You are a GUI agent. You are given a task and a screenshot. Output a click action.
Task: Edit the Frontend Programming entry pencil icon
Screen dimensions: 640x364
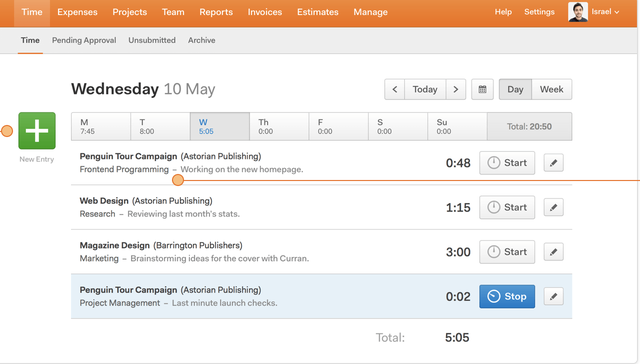[x=553, y=163]
